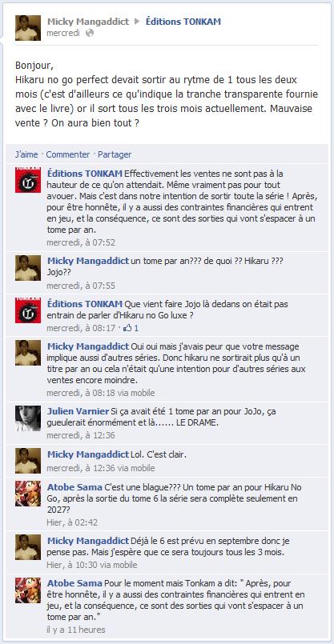
Task: Click Julien Varnier's name link
Action: point(78,411)
